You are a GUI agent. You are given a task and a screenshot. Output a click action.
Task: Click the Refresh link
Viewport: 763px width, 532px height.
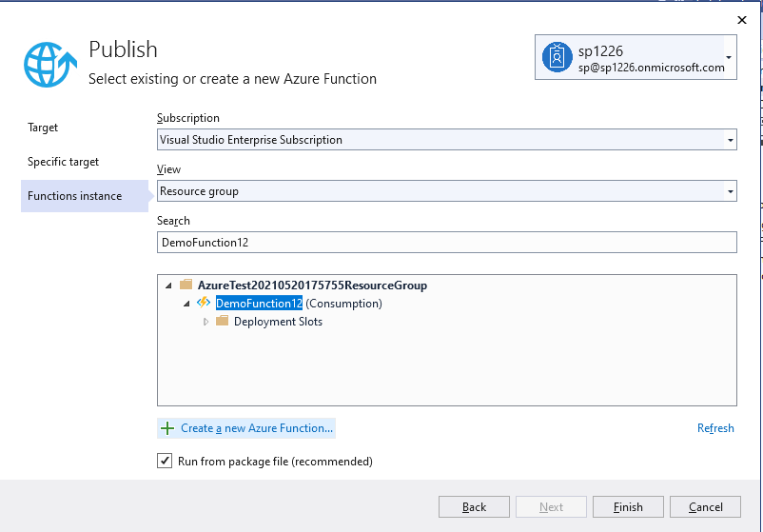point(715,428)
